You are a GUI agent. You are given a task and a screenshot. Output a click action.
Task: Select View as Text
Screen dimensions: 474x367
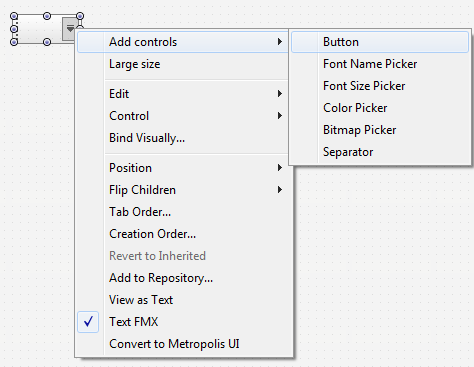pos(183,300)
